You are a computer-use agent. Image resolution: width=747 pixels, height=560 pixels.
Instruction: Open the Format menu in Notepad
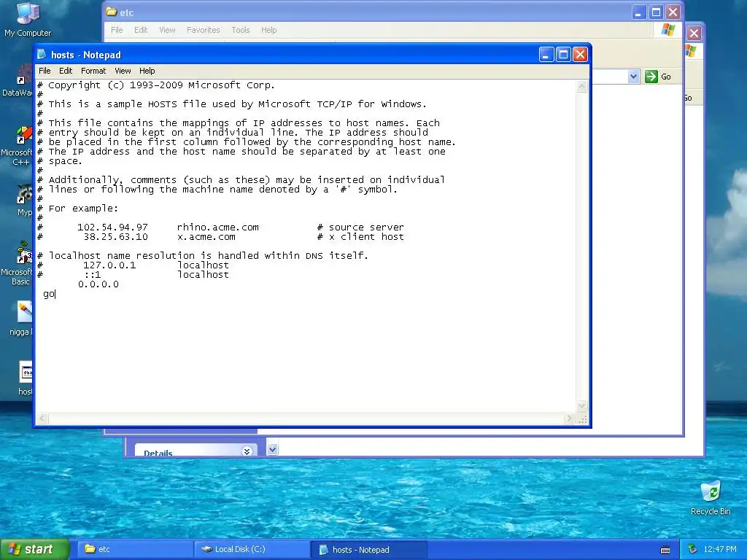click(93, 71)
